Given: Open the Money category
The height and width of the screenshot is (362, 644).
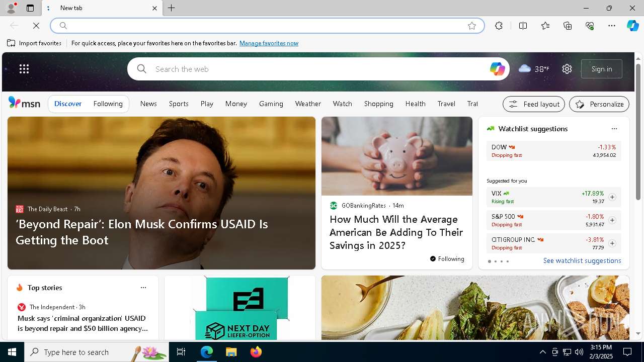Looking at the screenshot, I should coord(236,104).
